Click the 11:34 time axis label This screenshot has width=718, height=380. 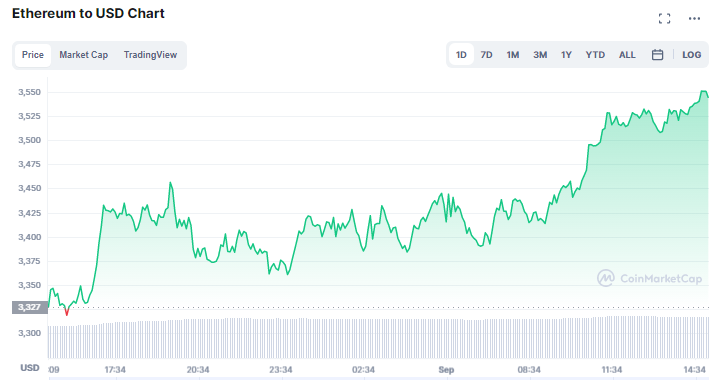coord(612,369)
